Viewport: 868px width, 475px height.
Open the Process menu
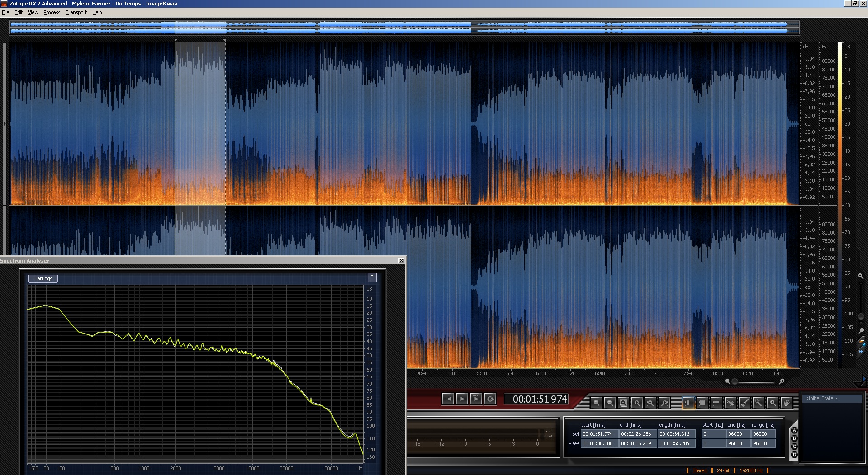click(x=52, y=12)
